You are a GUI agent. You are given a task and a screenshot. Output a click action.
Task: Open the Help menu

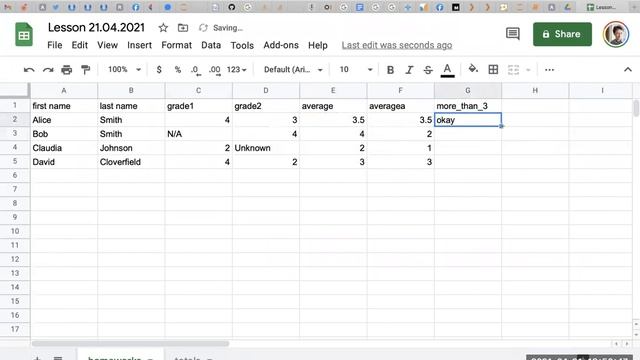(318, 45)
